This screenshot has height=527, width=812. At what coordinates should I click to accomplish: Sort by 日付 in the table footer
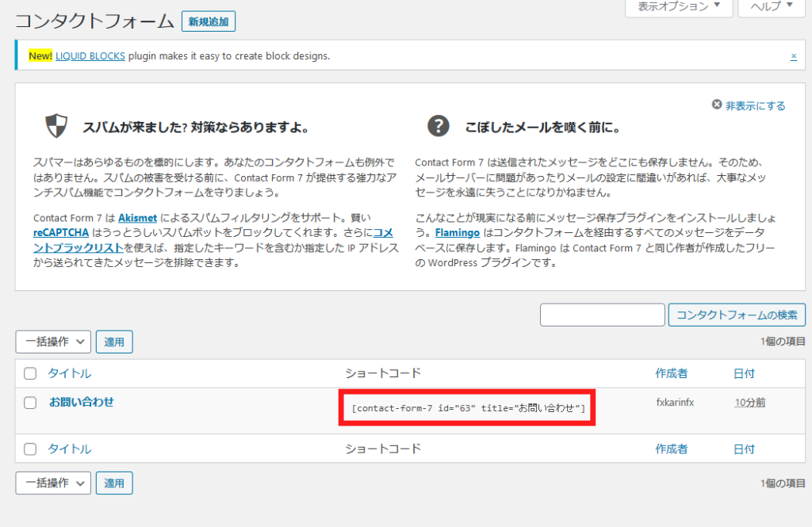[744, 449]
